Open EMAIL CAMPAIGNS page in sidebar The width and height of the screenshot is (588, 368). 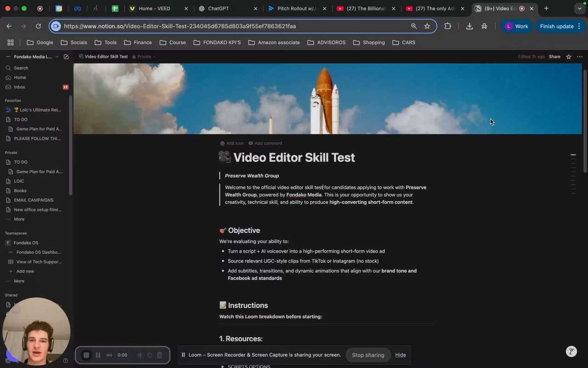pos(36,200)
